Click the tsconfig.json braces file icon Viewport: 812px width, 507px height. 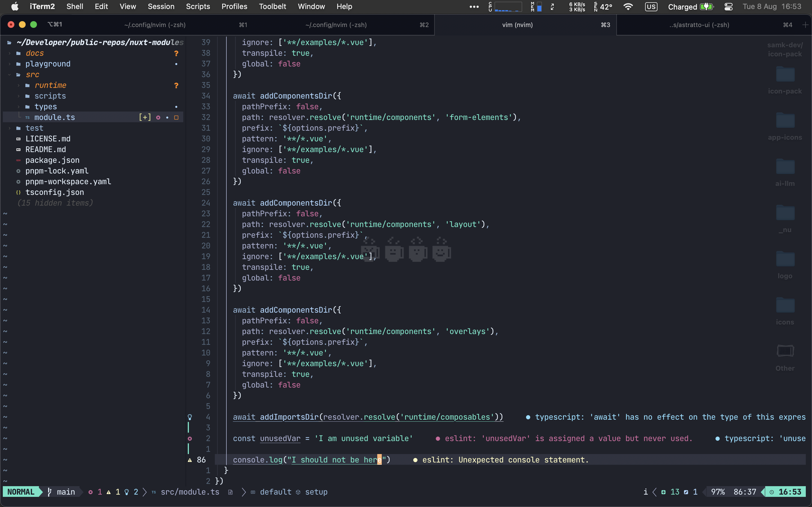18,192
